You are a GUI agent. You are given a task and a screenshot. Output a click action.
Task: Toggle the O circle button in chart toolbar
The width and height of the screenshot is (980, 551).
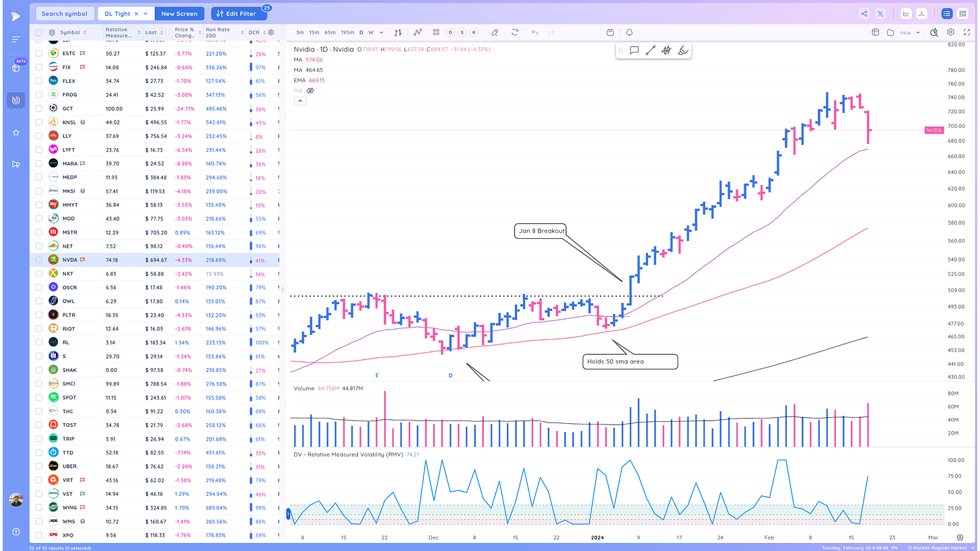coord(450,32)
